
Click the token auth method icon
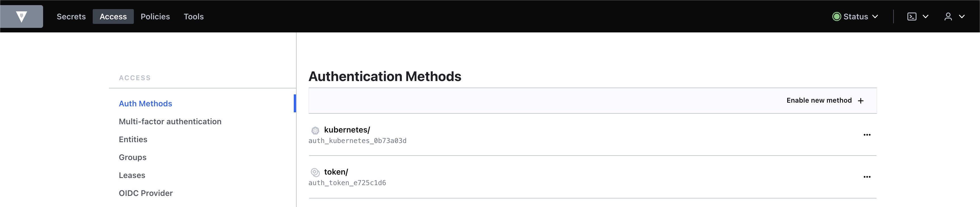click(x=315, y=172)
